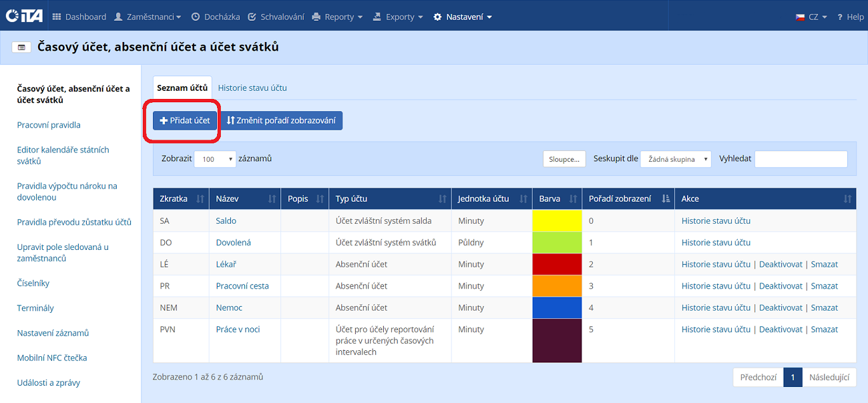Click Změnit pořadí zobrazování button
The width and height of the screenshot is (868, 403).
(x=280, y=120)
